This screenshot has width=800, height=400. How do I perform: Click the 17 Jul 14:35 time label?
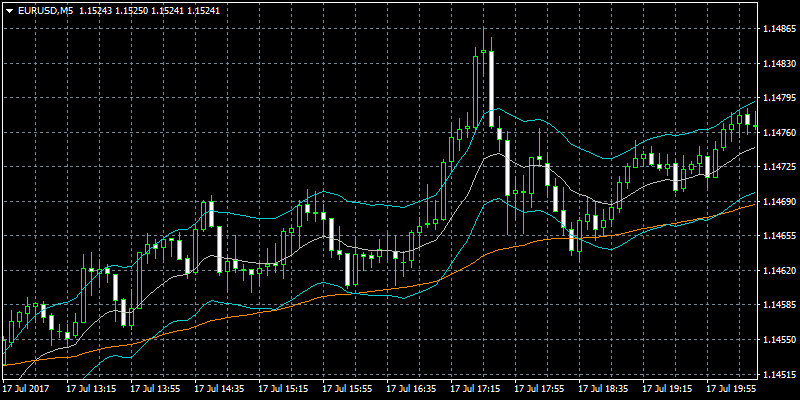point(219,389)
